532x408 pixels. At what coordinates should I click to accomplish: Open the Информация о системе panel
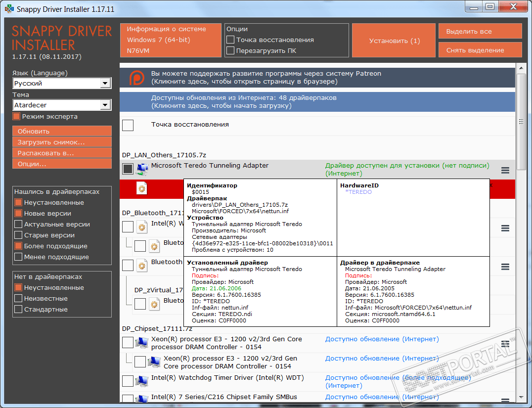click(x=171, y=40)
